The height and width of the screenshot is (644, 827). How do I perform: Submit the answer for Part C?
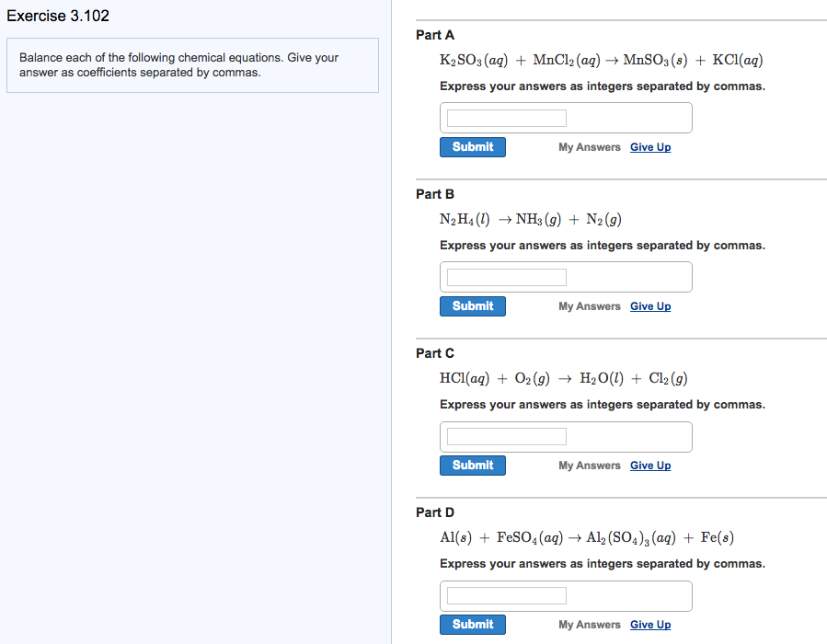(472, 465)
